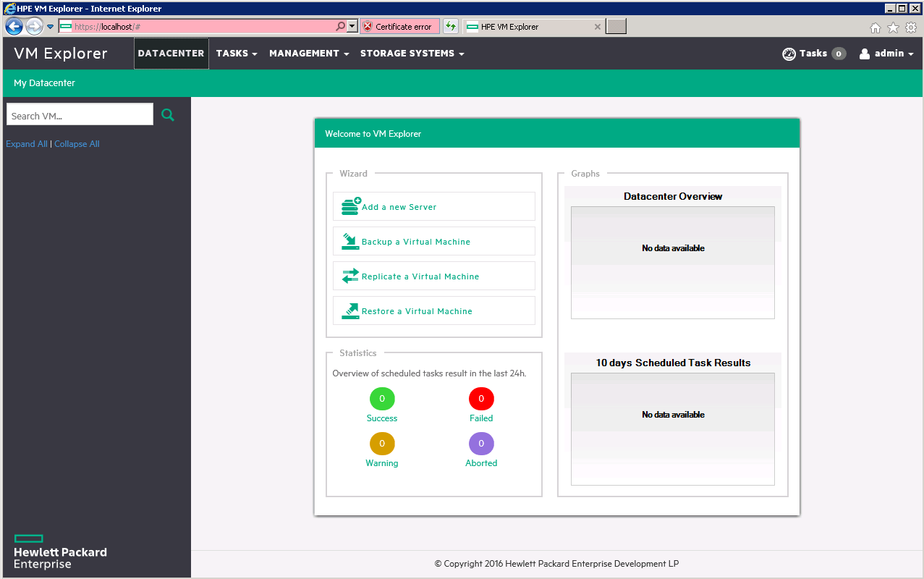
Task: Close the HPE VM Explorer browser tab
Action: tap(598, 27)
